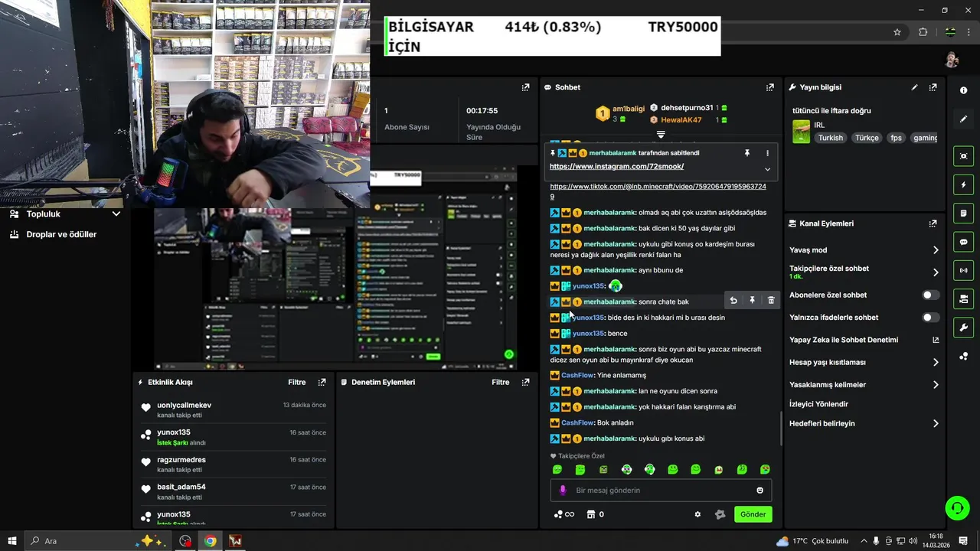980x551 pixels.
Task: Click the broadcast signal icon in right sidebar
Action: point(963,270)
